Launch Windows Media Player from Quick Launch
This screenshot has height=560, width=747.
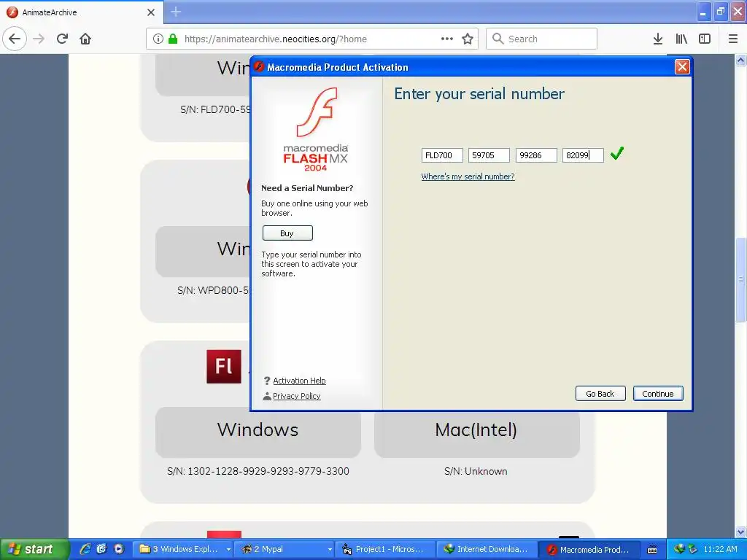pyautogui.click(x=119, y=549)
